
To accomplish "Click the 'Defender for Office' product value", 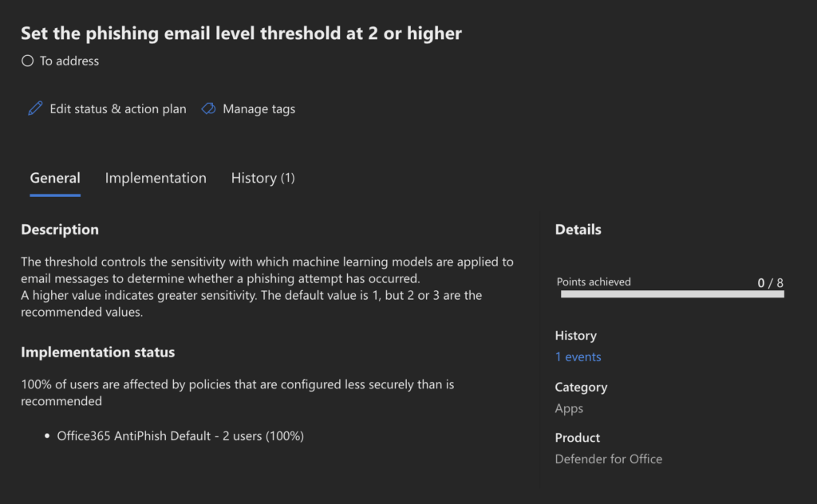I will coord(608,459).
